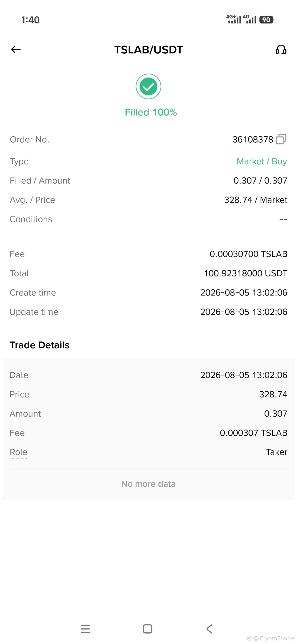The height and width of the screenshot is (644, 297).
Task: Tap the TSLAB/USDT page title
Action: [x=149, y=50]
